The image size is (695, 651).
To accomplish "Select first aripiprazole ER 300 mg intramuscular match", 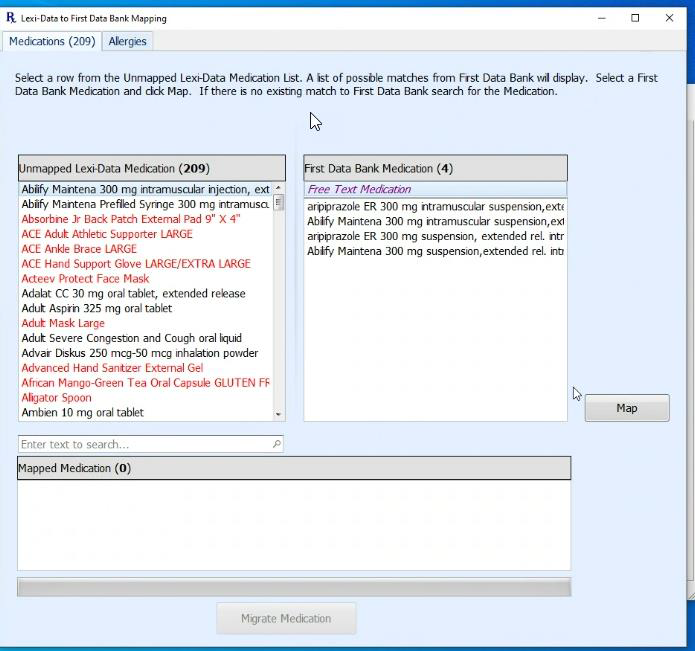I will 435,206.
